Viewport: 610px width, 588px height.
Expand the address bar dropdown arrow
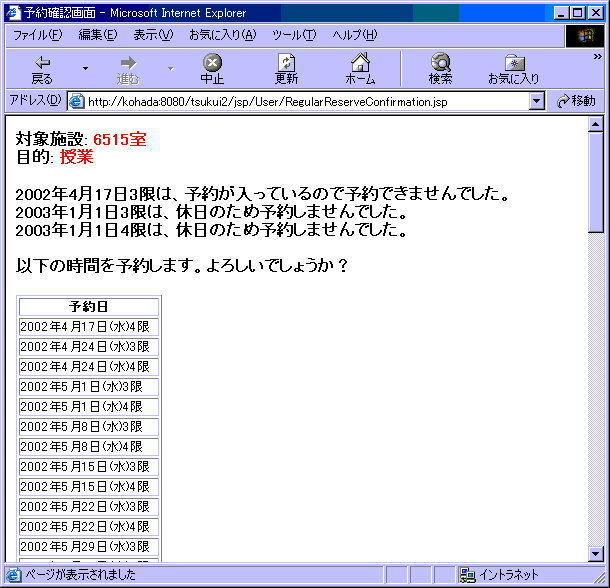click(x=537, y=101)
